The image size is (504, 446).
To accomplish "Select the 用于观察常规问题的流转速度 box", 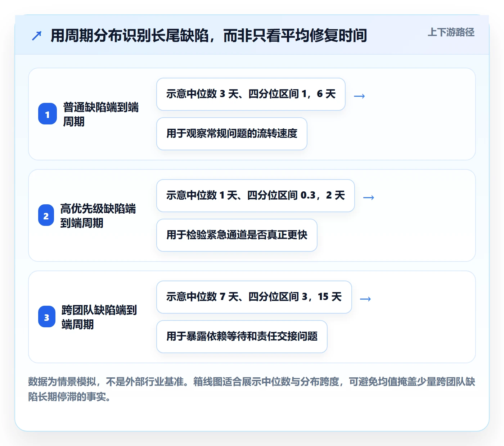I will point(232,134).
